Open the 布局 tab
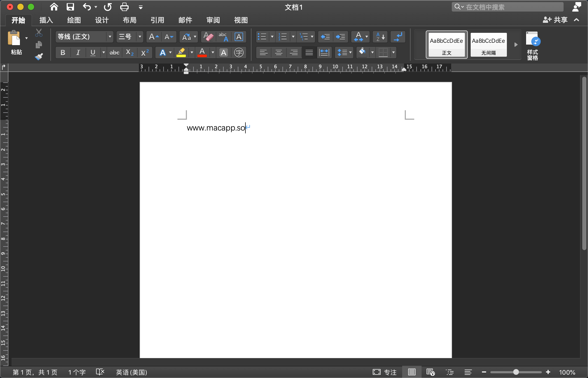 coord(130,20)
